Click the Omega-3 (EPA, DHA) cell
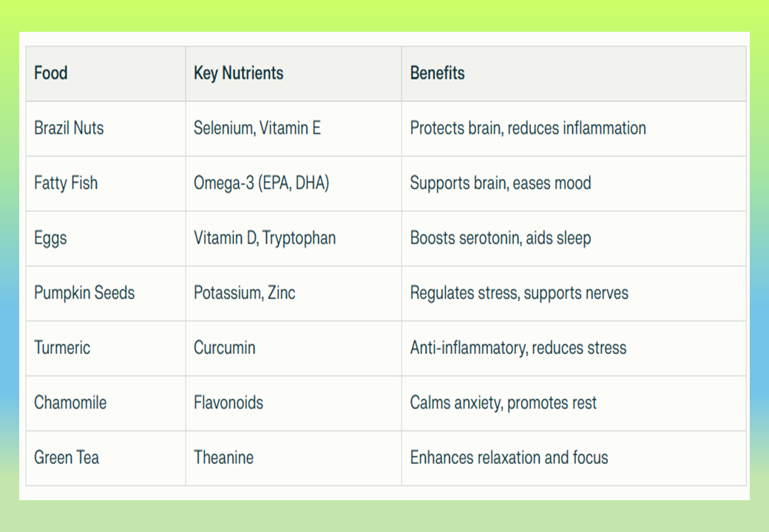The height and width of the screenshot is (532, 769). [261, 183]
